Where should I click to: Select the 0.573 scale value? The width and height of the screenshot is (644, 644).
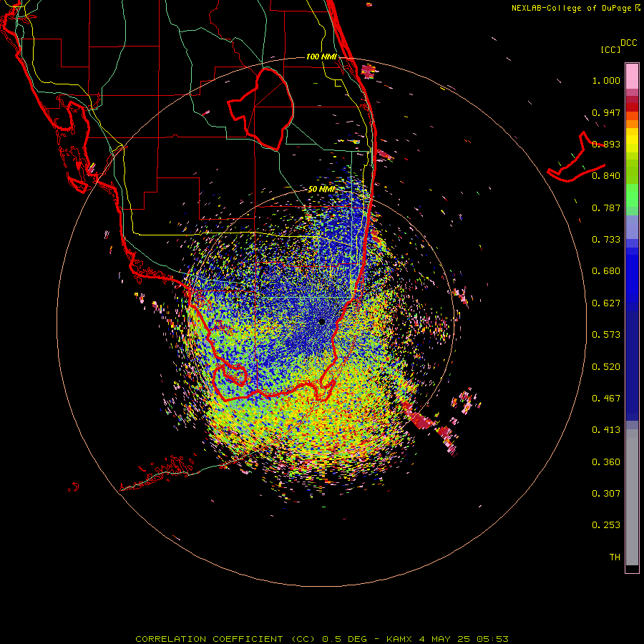(606, 335)
